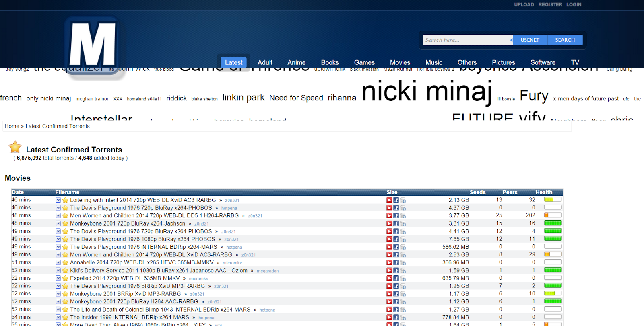Screen dimensions: 644x326
Task: Click the Seeds column header
Action: coord(477,192)
